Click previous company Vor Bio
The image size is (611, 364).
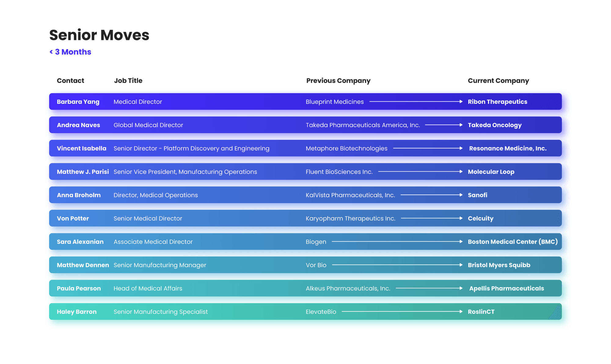316,265
